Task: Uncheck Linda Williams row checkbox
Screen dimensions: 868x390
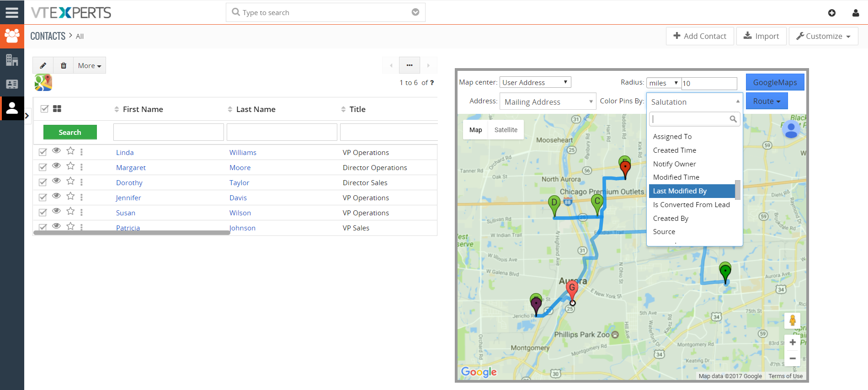Action: point(43,152)
